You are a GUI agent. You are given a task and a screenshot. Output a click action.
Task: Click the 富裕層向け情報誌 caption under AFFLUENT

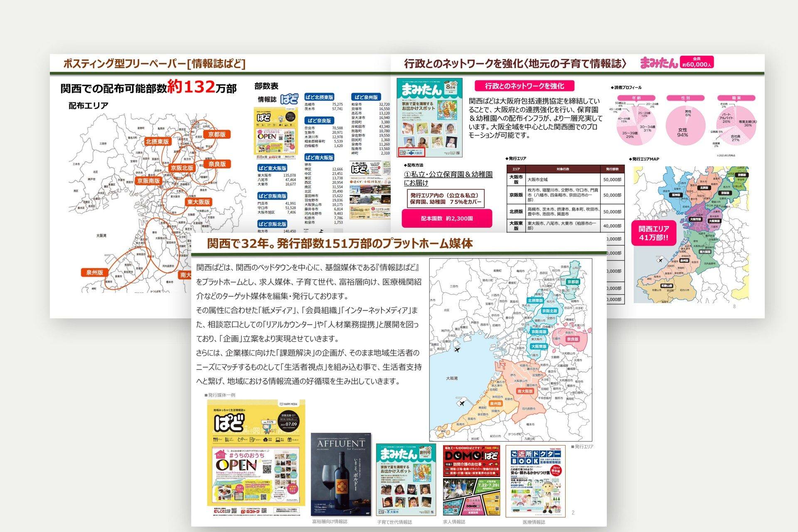tap(330, 521)
